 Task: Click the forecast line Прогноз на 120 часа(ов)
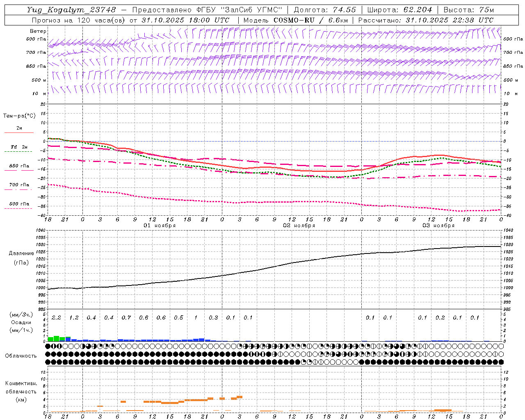click(x=79, y=20)
